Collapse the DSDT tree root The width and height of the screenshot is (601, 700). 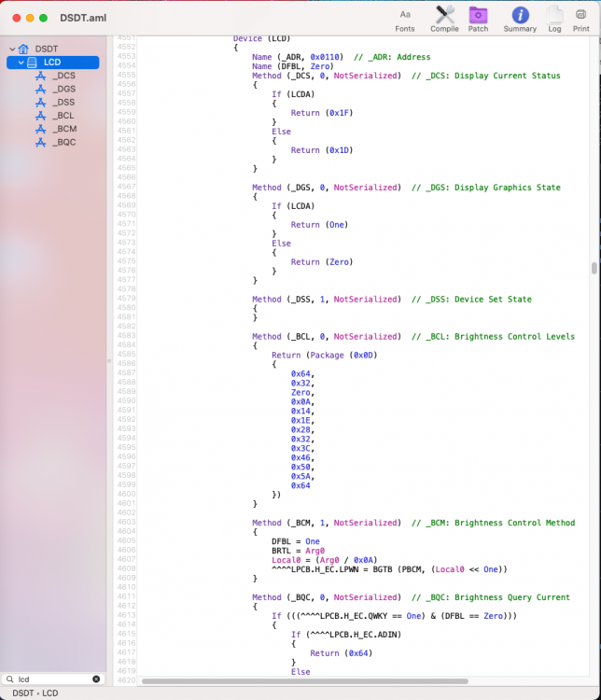point(12,49)
